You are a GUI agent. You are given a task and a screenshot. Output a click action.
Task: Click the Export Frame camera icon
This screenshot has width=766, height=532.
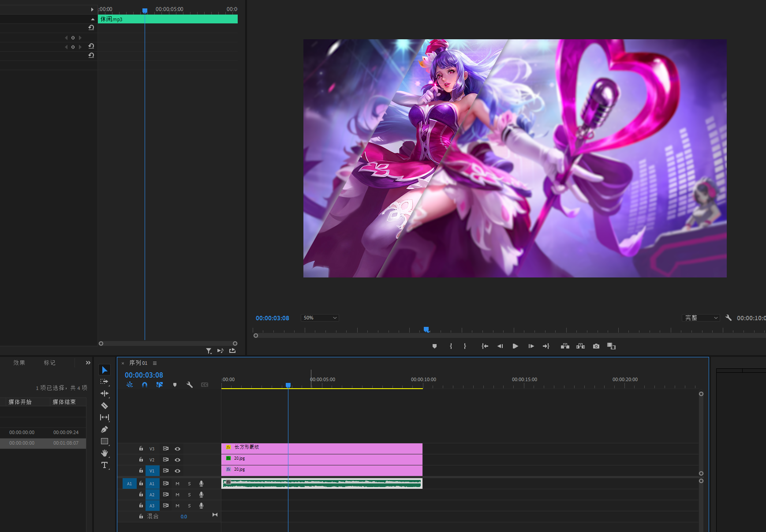pyautogui.click(x=596, y=346)
